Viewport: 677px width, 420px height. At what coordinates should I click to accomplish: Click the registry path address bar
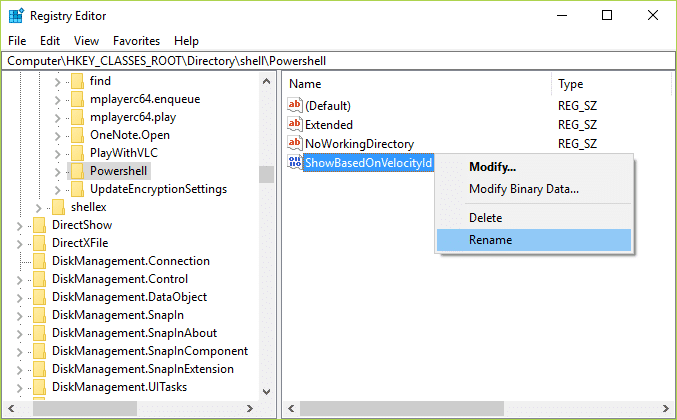pyautogui.click(x=338, y=61)
